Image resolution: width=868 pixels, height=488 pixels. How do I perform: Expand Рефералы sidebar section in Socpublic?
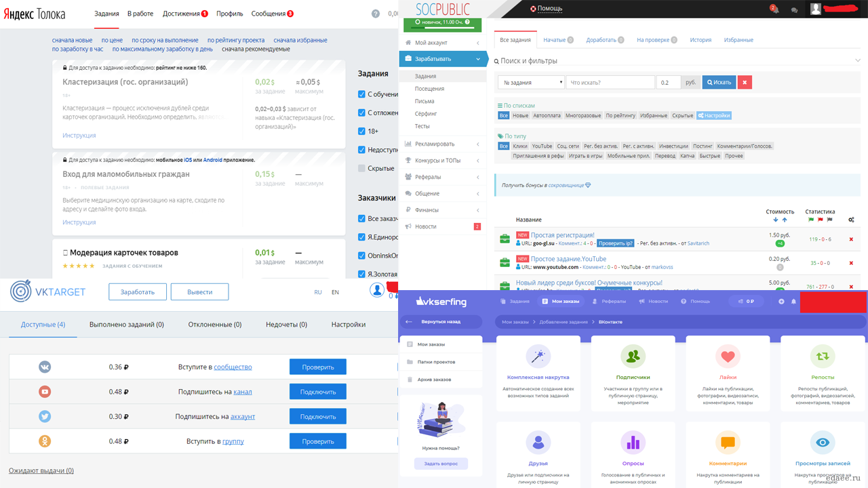coord(443,177)
